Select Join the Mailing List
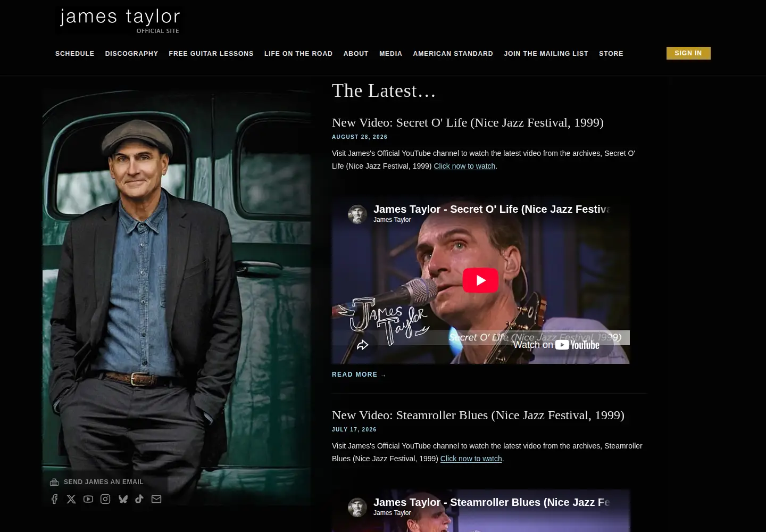Image resolution: width=766 pixels, height=532 pixels. [x=546, y=54]
